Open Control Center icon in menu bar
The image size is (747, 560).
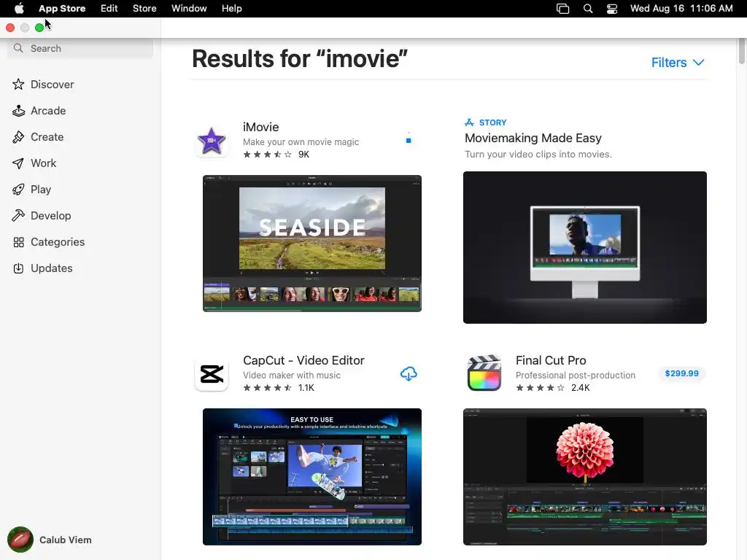click(x=612, y=9)
